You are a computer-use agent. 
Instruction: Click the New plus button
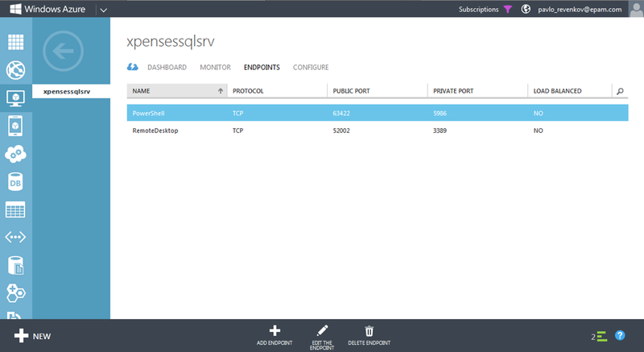coord(32,336)
